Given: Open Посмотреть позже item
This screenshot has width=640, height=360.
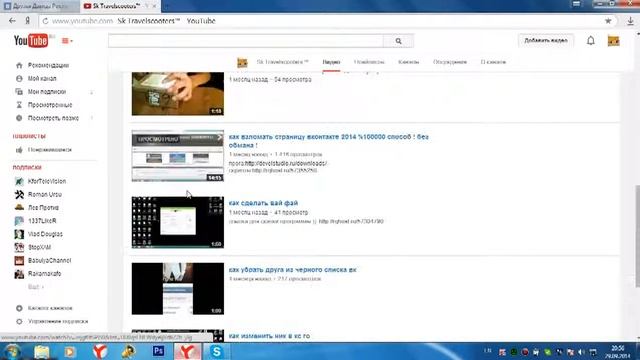Looking at the screenshot, I should (x=53, y=118).
